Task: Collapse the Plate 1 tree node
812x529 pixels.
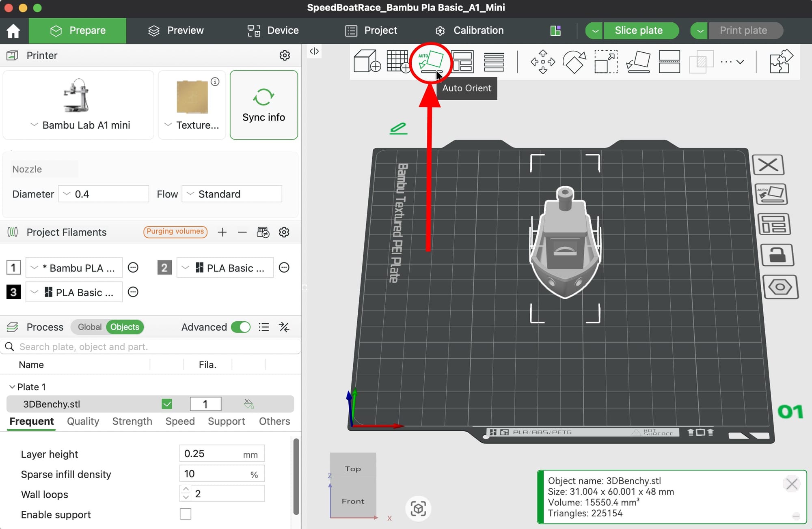Action: point(12,387)
